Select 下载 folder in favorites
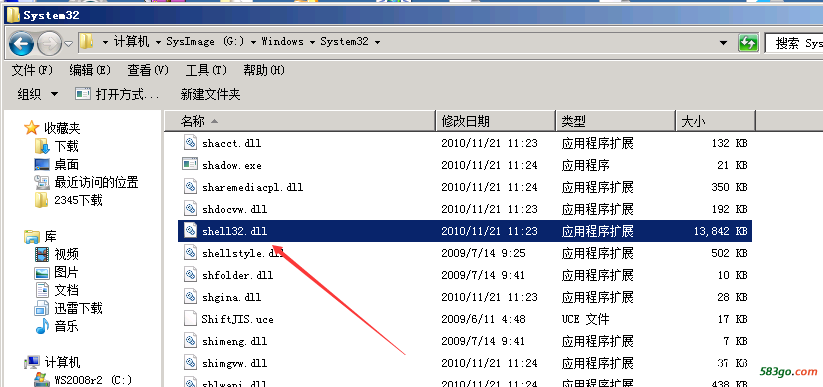The height and width of the screenshot is (387, 823). tap(66, 146)
